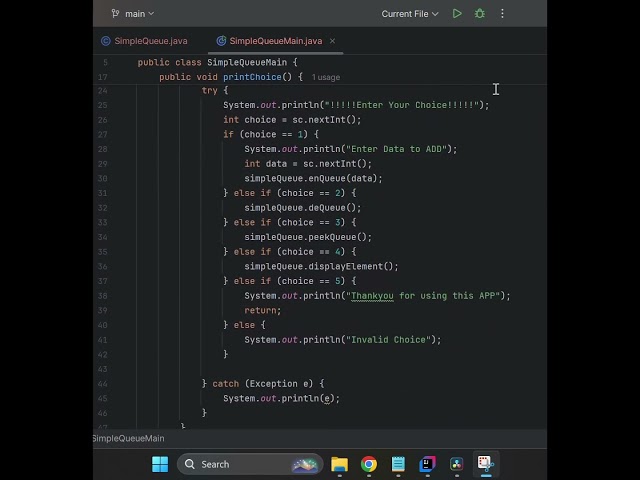
Task: Open IntelliJ IDEA from the taskbar
Action: point(427,464)
